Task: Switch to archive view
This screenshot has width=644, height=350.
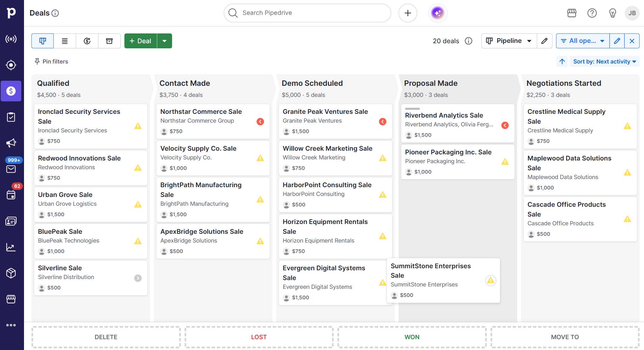Action: point(109,41)
